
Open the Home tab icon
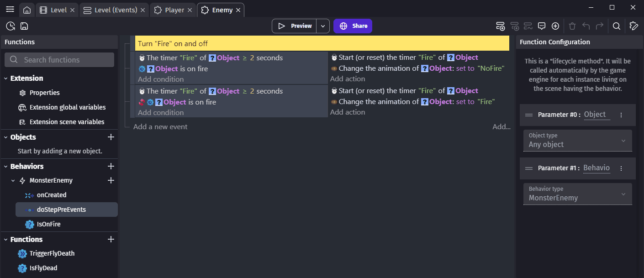coord(27,10)
